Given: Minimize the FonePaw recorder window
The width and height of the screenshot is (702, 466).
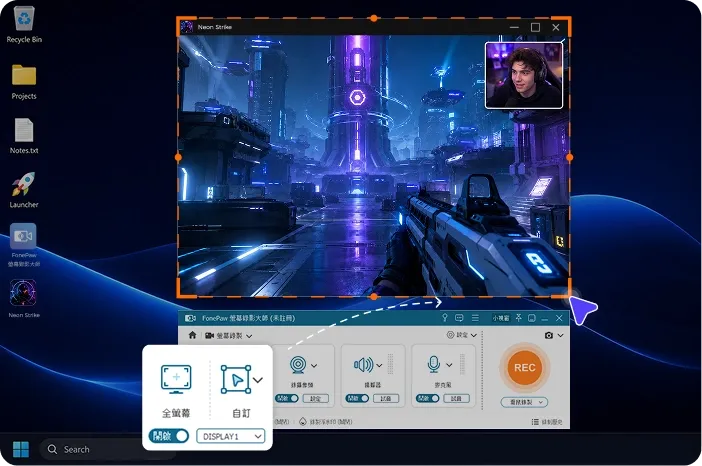Looking at the screenshot, I should point(545,319).
